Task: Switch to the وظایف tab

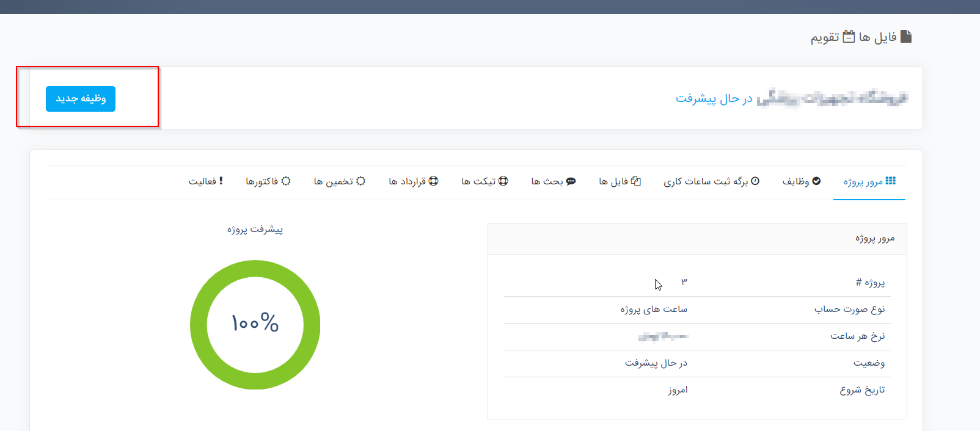Action: (801, 181)
